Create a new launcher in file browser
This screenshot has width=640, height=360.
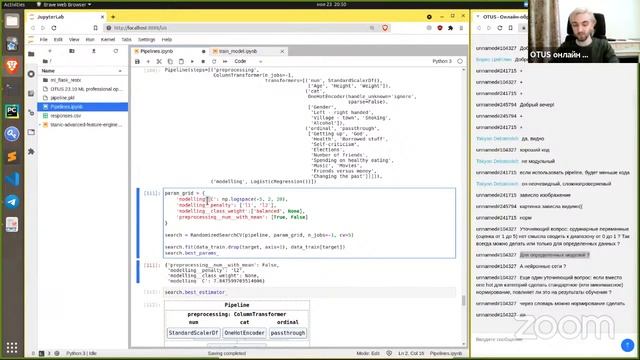[50, 51]
